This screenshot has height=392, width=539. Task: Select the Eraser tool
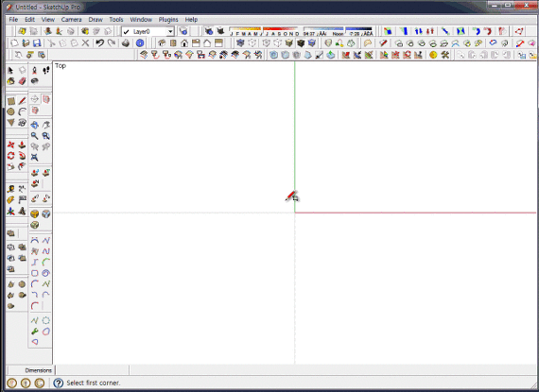(x=23, y=81)
